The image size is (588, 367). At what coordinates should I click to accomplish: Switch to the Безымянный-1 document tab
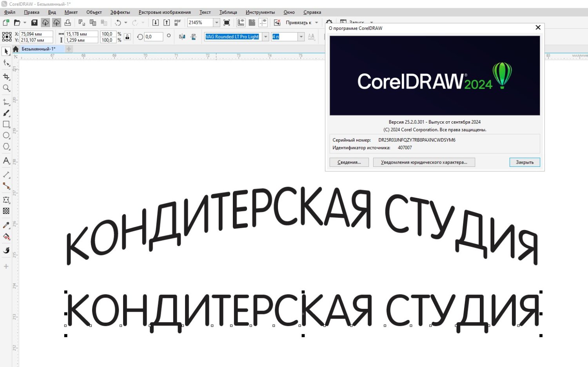point(38,49)
